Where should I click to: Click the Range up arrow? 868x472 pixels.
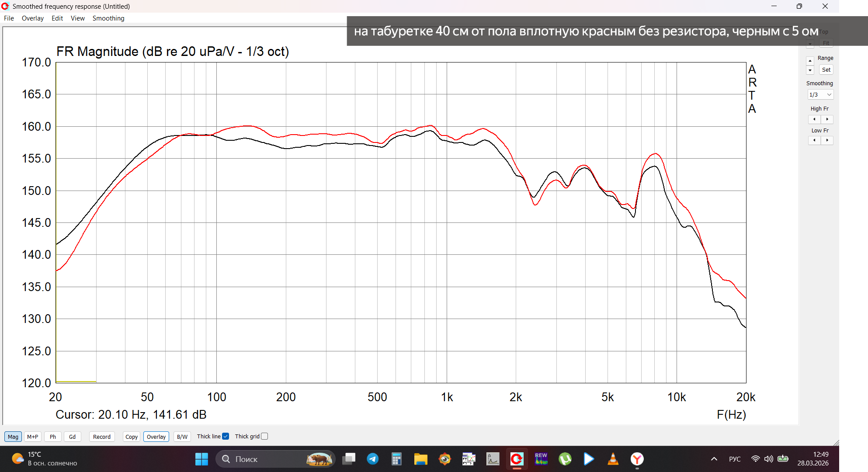click(x=810, y=61)
